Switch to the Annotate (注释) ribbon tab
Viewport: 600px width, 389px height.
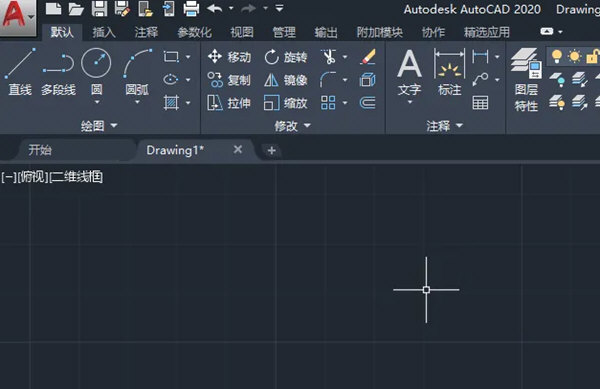coord(146,32)
